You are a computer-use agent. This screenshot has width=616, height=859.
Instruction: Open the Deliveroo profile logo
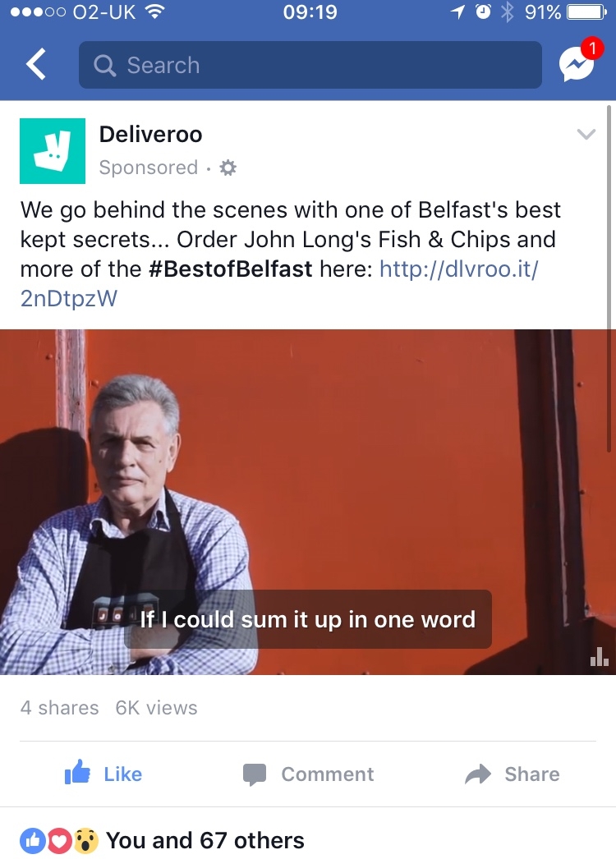pos(53,150)
